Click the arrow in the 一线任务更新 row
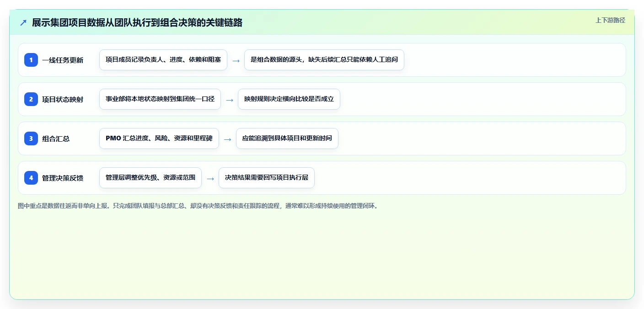644x309 pixels. [236, 60]
